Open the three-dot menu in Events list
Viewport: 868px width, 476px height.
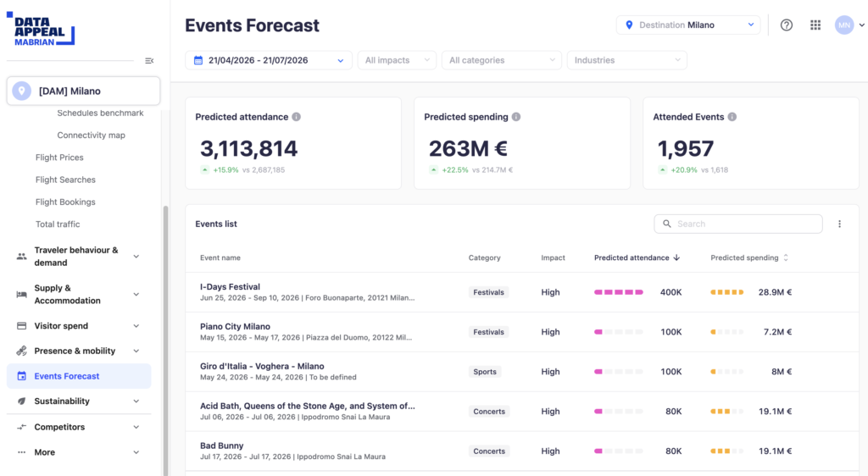(839, 224)
